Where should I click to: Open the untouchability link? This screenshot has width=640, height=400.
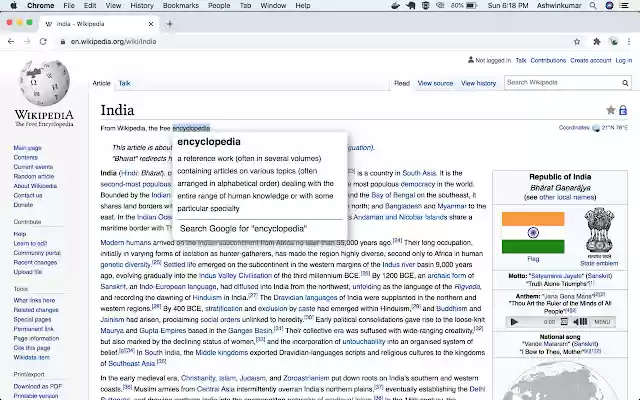(x=364, y=342)
